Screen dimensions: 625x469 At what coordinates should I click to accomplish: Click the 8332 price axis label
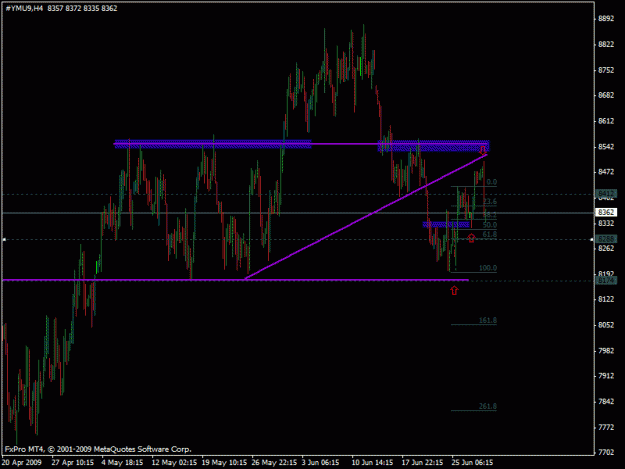click(x=606, y=224)
